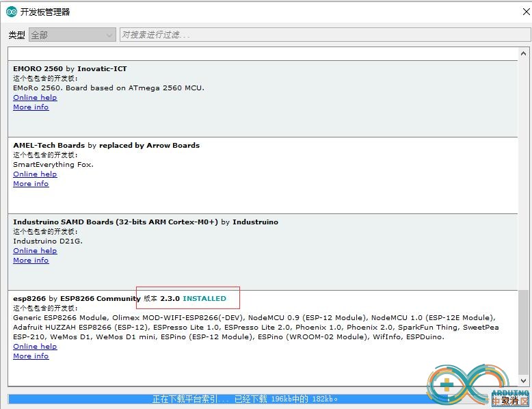The height and width of the screenshot is (409, 532).
Task: Open Online help for AMEL-Tech Boards
Action: pos(35,174)
